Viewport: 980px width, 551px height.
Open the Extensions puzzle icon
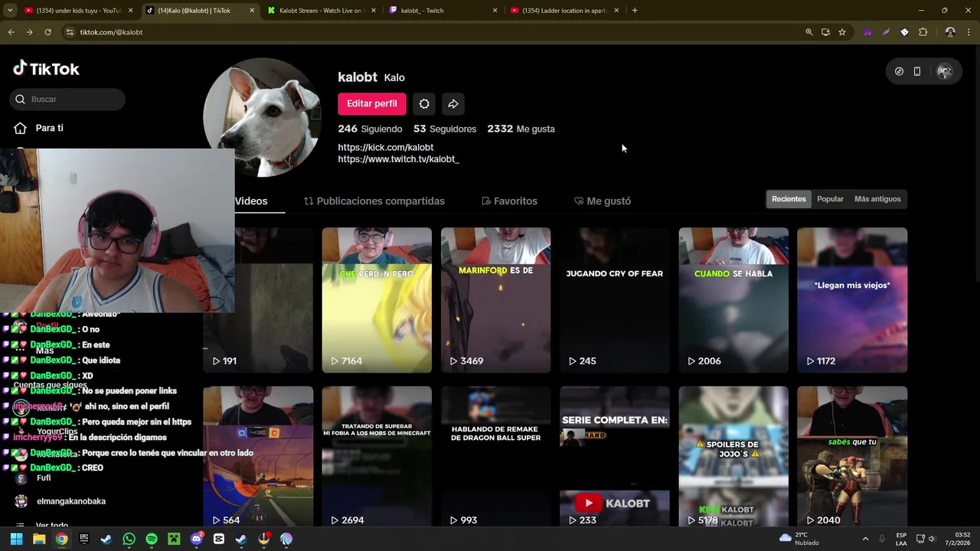923,32
